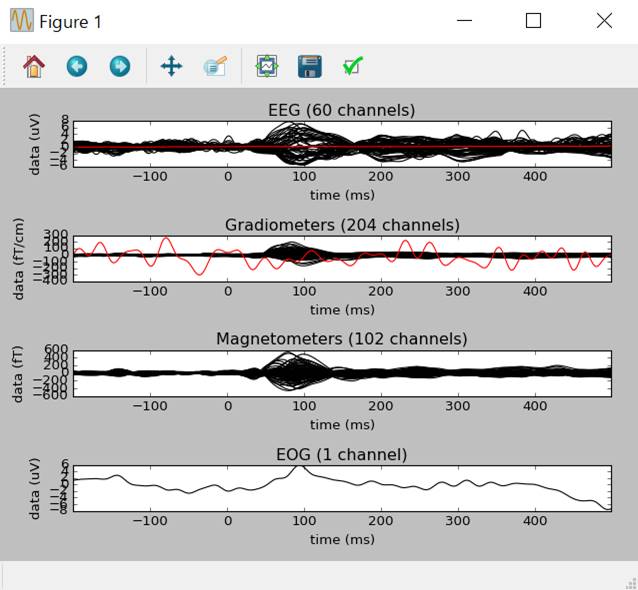This screenshot has height=590, width=638.
Task: Open the Configure subplots dialog
Action: point(267,67)
